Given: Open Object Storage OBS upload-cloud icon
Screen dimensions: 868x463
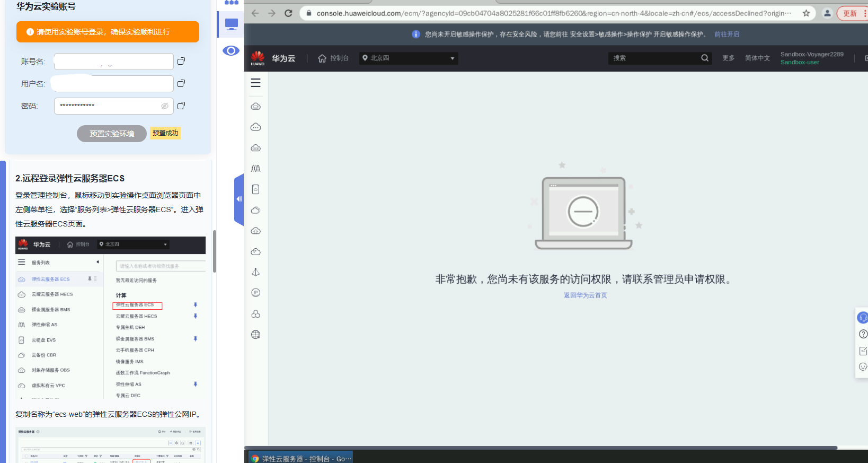Looking at the screenshot, I should click(255, 231).
